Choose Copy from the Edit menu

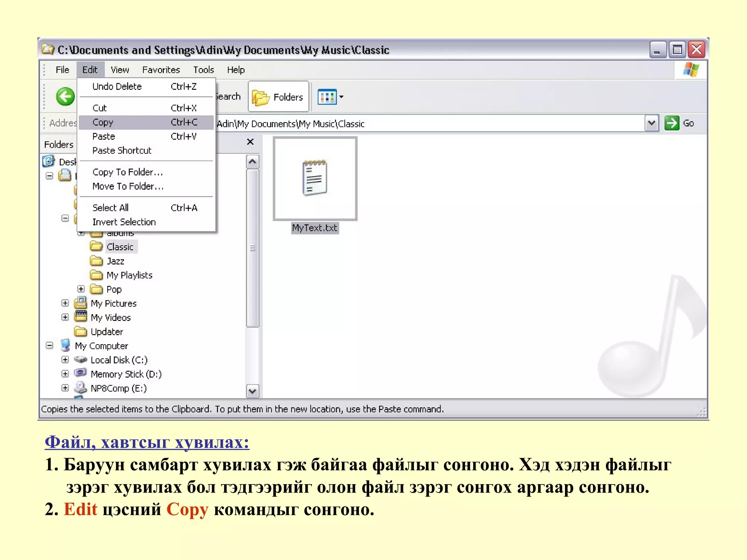[x=103, y=122]
